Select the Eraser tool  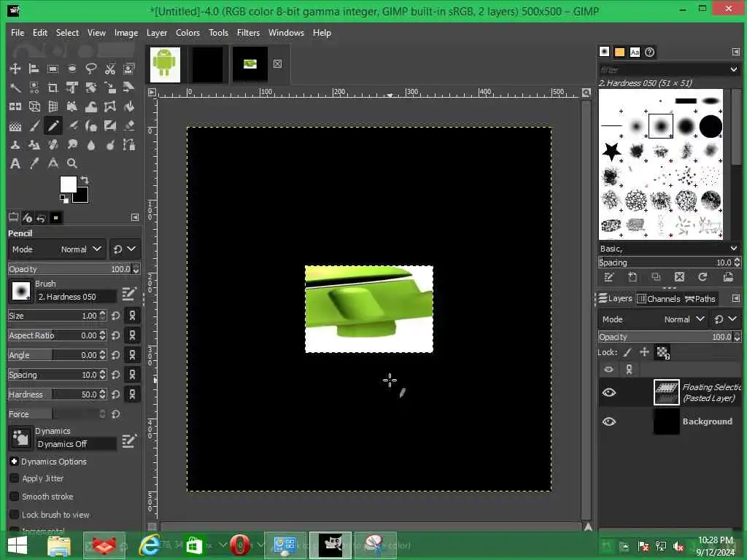pos(128,125)
